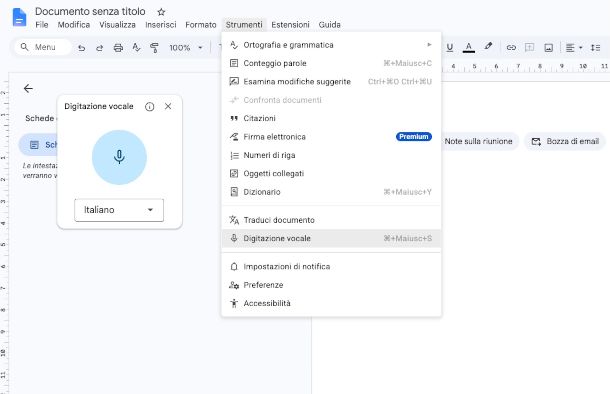
Task: Click the Citazioni quote icon
Action: click(x=234, y=119)
